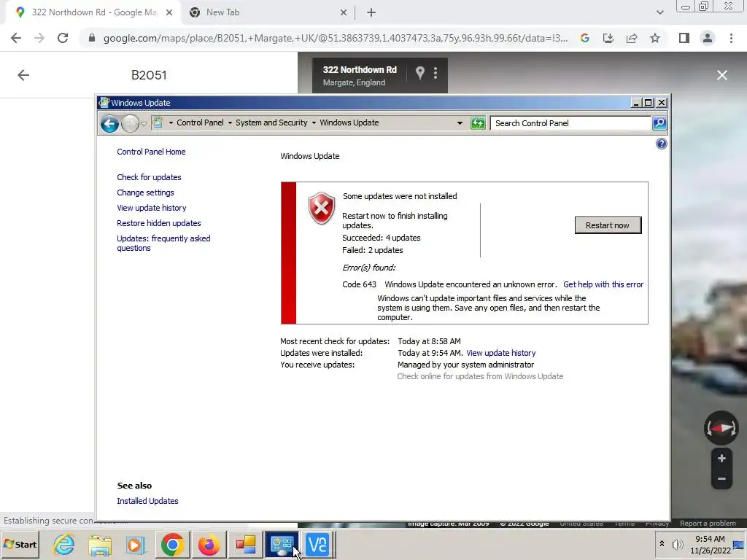Bookmark this page with the star icon
The height and width of the screenshot is (560, 747).
point(655,38)
